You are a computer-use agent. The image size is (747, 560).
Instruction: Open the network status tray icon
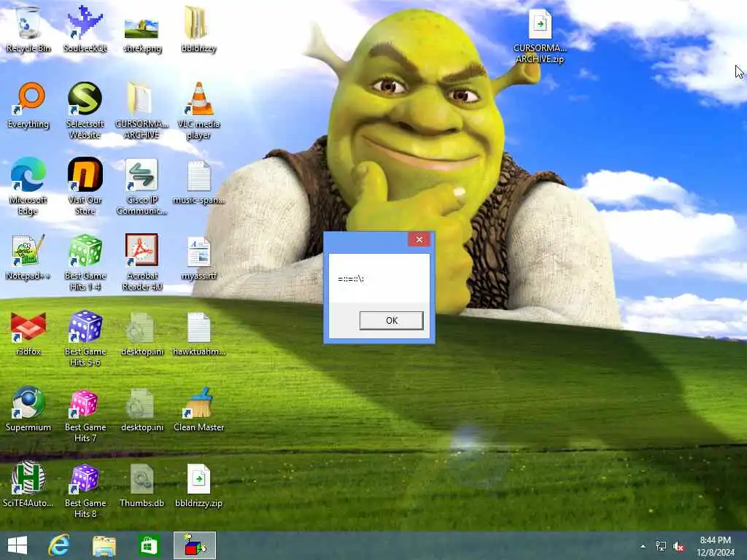660,546
